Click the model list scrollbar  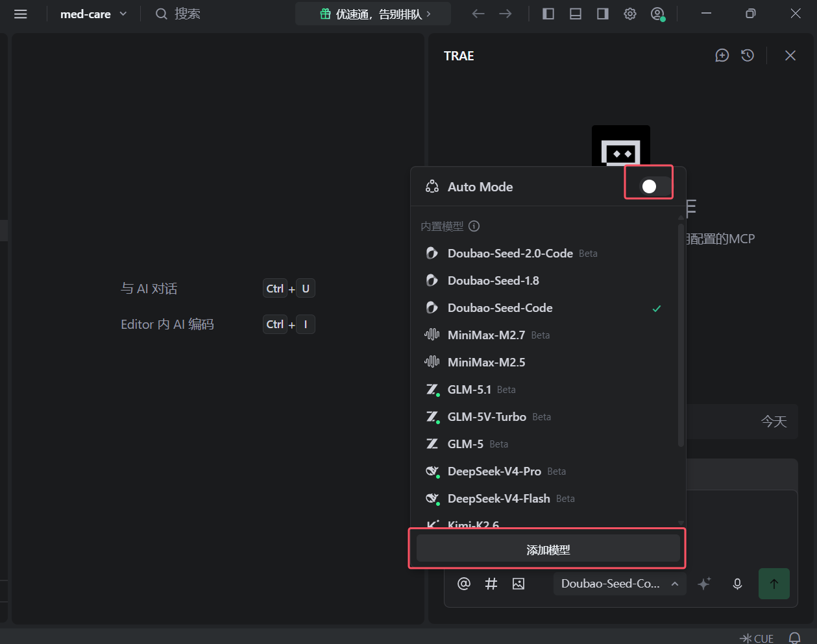(x=681, y=335)
